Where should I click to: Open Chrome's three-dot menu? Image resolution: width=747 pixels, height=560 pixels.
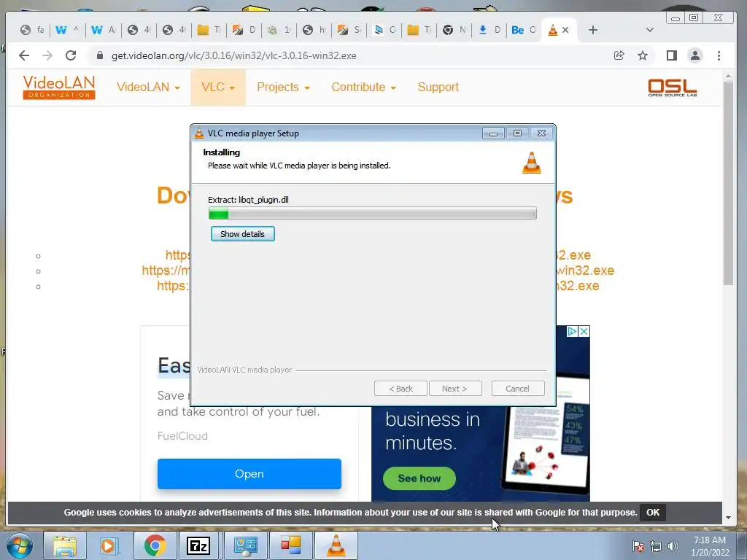click(x=719, y=55)
